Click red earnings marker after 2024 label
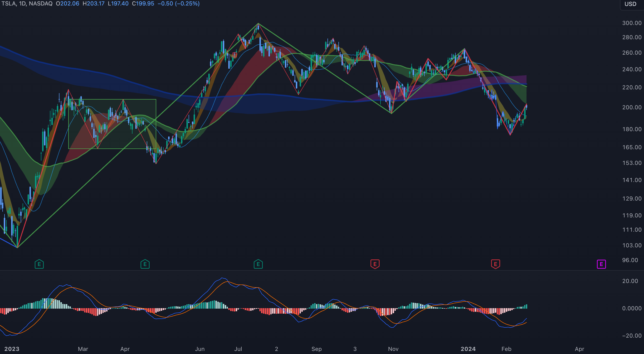The image size is (644, 354). [495, 264]
